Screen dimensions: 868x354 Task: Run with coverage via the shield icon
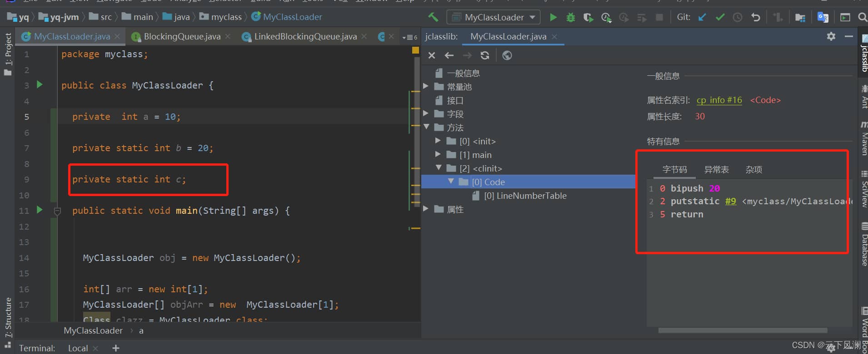click(x=588, y=17)
